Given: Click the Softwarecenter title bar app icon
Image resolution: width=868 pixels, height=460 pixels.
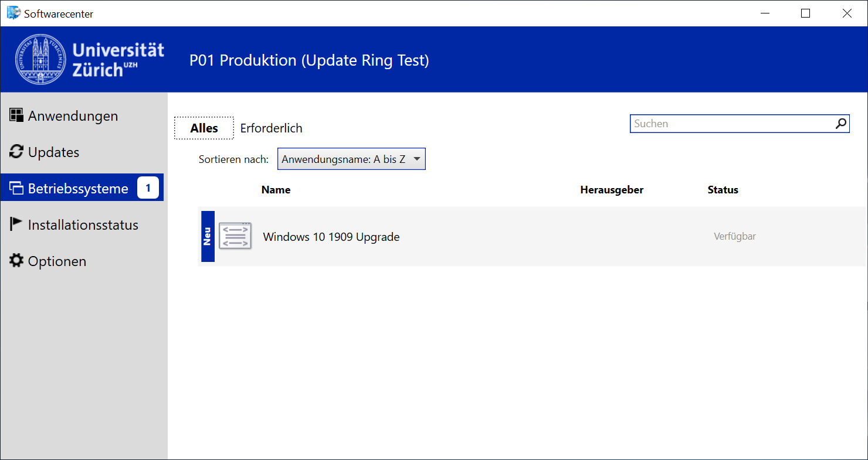Looking at the screenshot, I should (13, 12).
